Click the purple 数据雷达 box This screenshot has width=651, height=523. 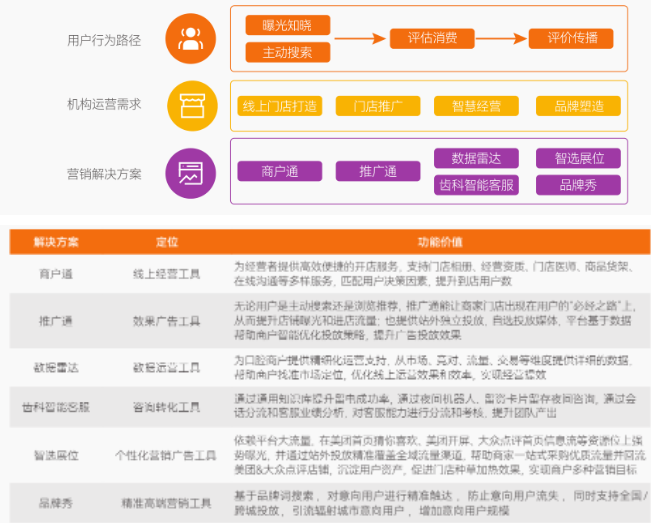click(476, 158)
